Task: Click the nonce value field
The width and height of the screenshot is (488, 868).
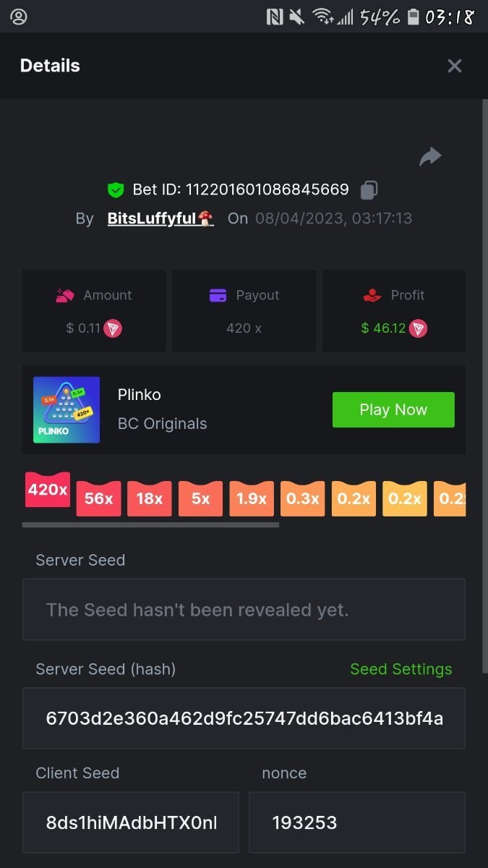Action: (x=357, y=822)
